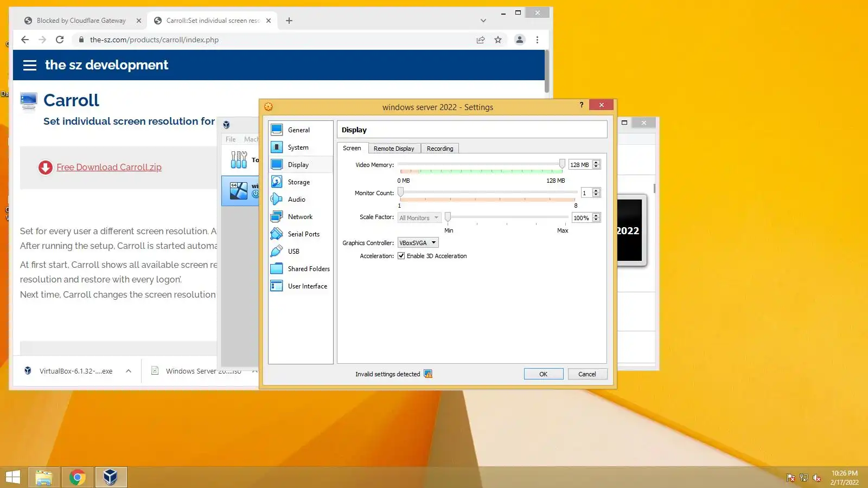Open Network settings category icon
868x488 pixels.
click(277, 216)
